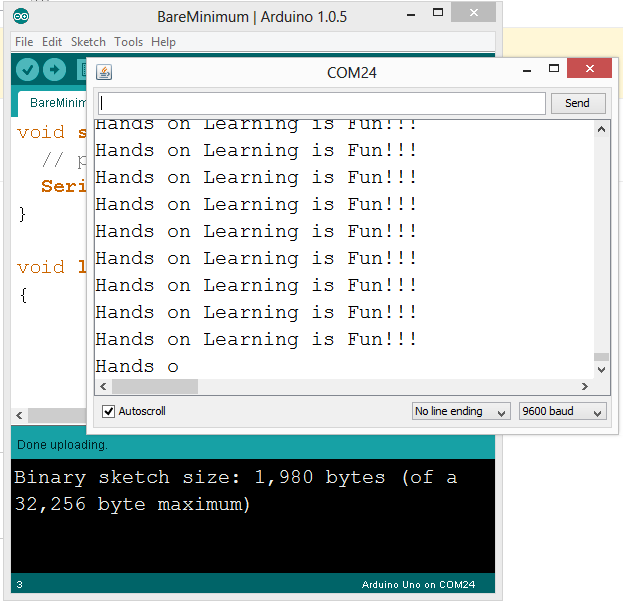Image resolution: width=623 pixels, height=601 pixels.
Task: Click the Arduino logo in title bar
Action: 21,17
